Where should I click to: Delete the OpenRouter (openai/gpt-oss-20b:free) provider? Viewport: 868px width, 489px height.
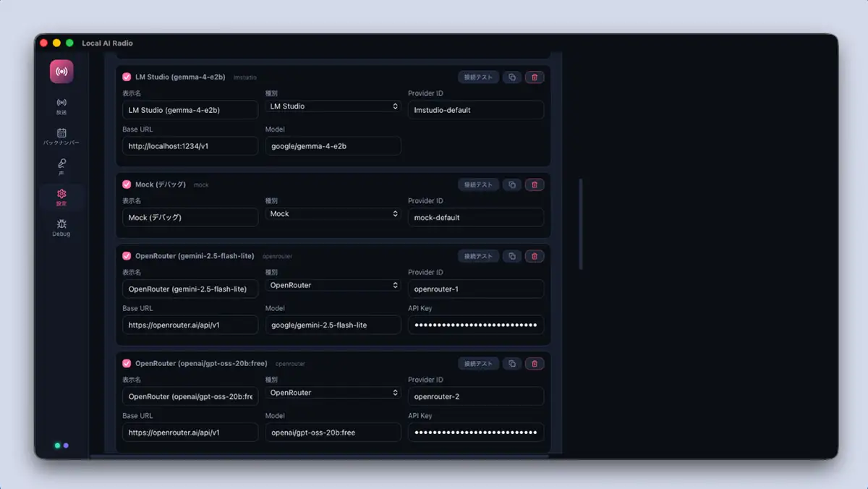[535, 364]
